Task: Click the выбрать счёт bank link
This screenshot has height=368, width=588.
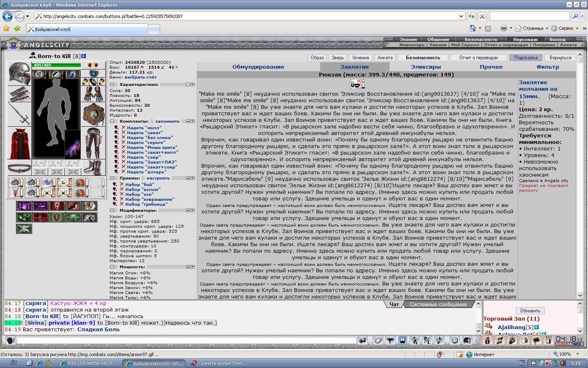Action: tap(140, 77)
